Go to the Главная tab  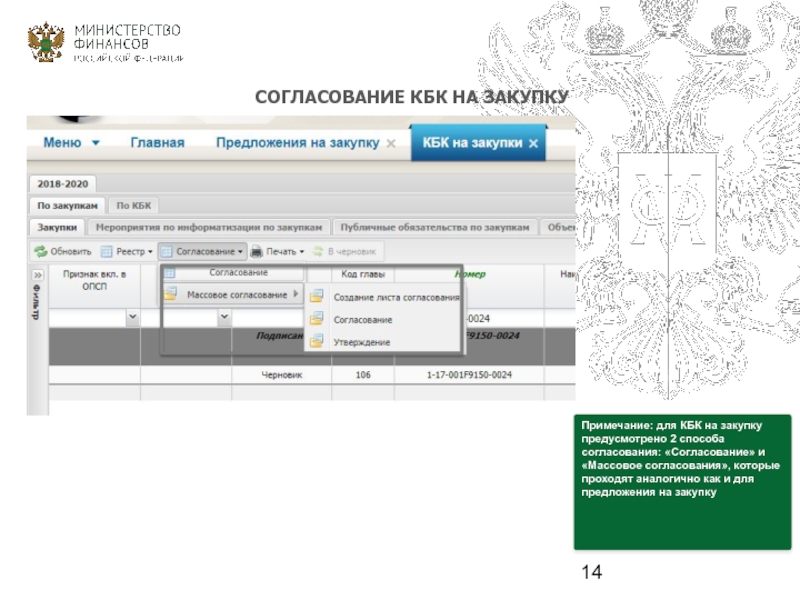(x=157, y=143)
